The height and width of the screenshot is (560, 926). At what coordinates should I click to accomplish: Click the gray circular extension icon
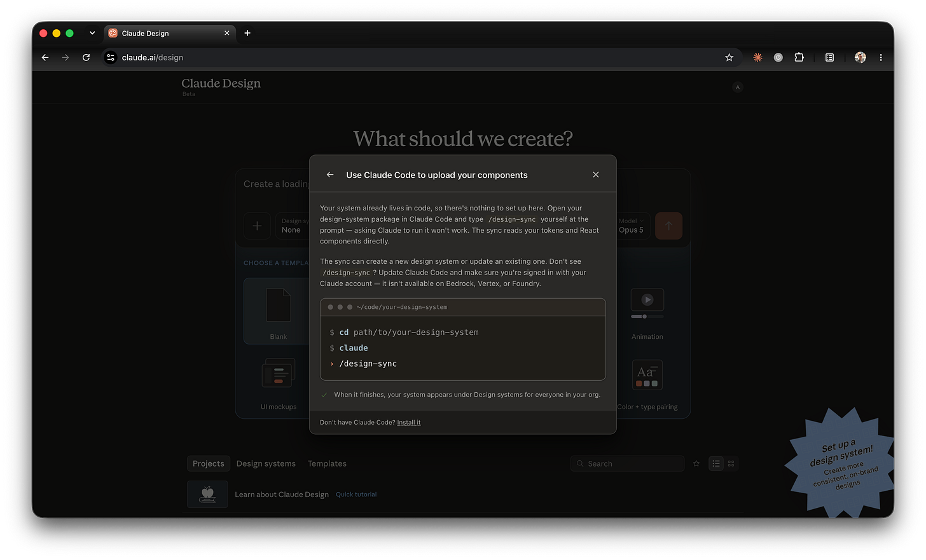point(778,57)
